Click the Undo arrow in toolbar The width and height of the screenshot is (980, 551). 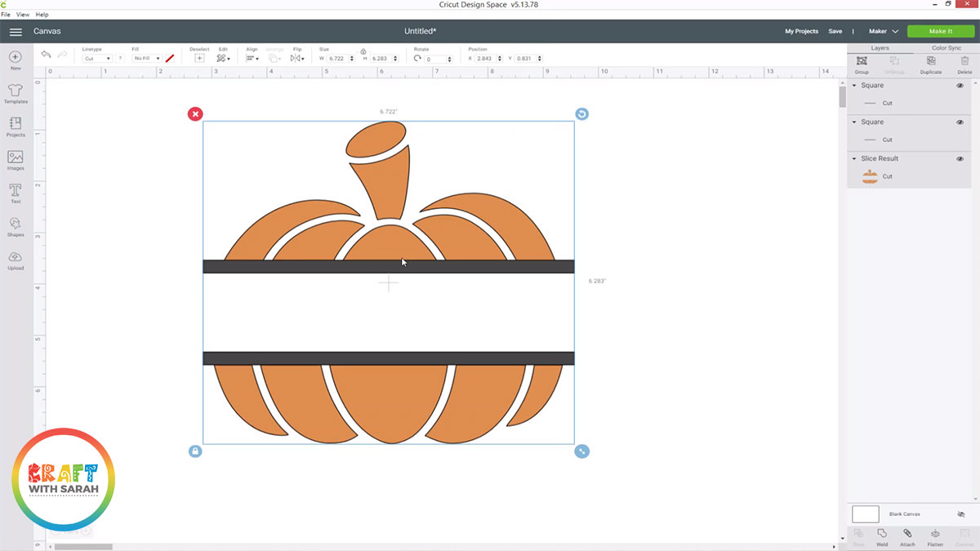pyautogui.click(x=46, y=55)
